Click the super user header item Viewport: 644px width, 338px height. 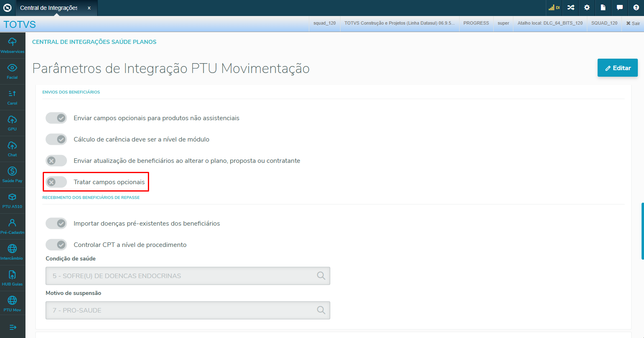pyautogui.click(x=503, y=23)
